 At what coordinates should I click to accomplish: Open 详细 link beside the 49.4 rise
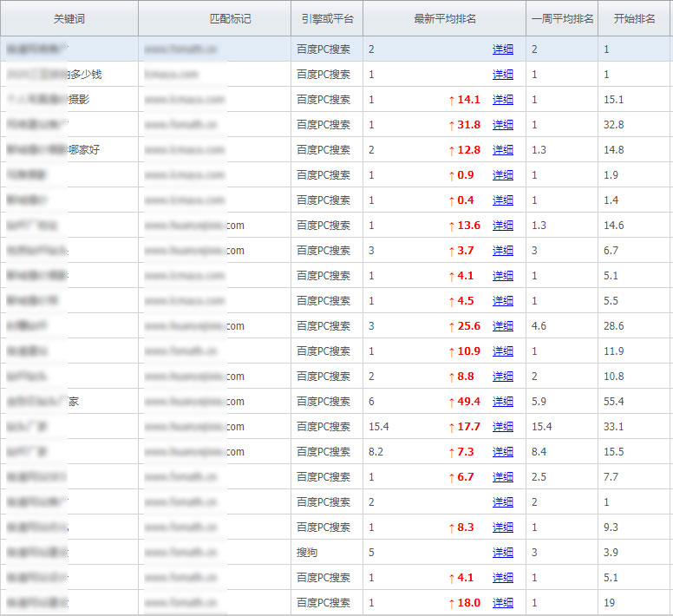(503, 402)
